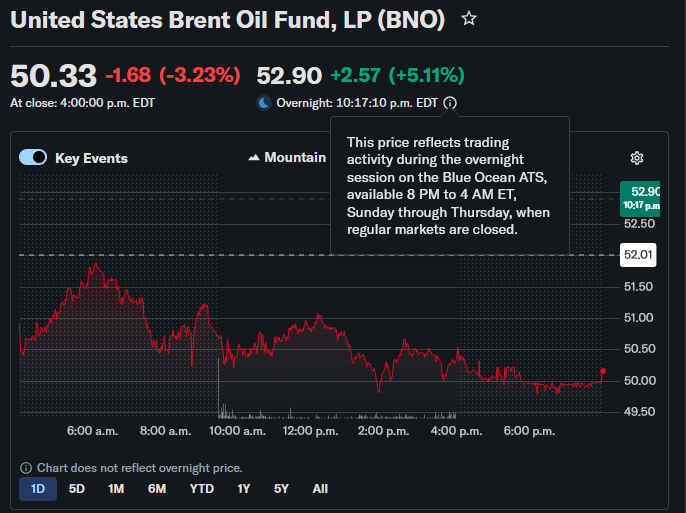Click the 2:00 p.m. axis label
Viewport: 686px width, 513px height.
pyautogui.click(x=383, y=431)
